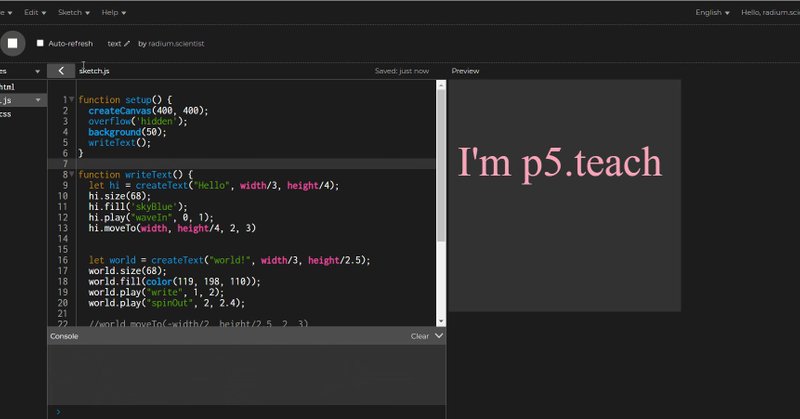800x419 pixels.
Task: Click the editor scroll up arrow
Action: (441, 85)
